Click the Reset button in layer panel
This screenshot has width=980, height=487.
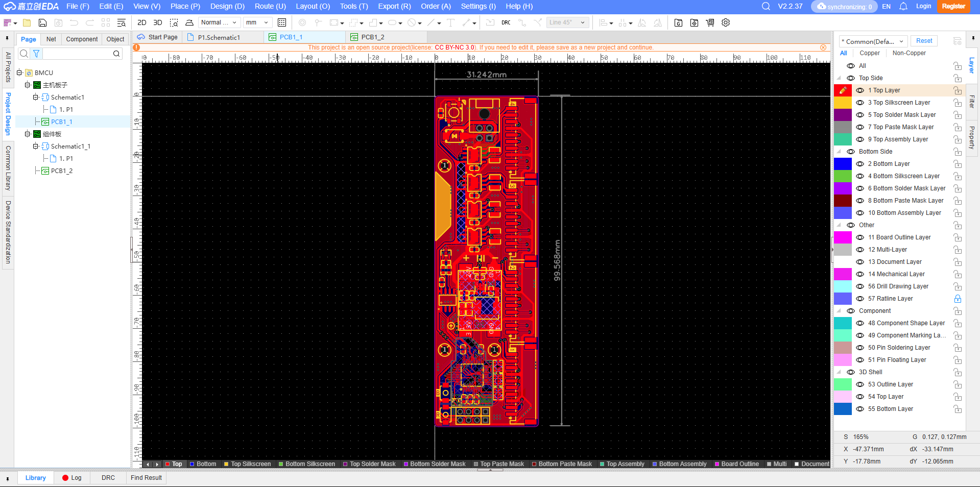click(x=924, y=41)
